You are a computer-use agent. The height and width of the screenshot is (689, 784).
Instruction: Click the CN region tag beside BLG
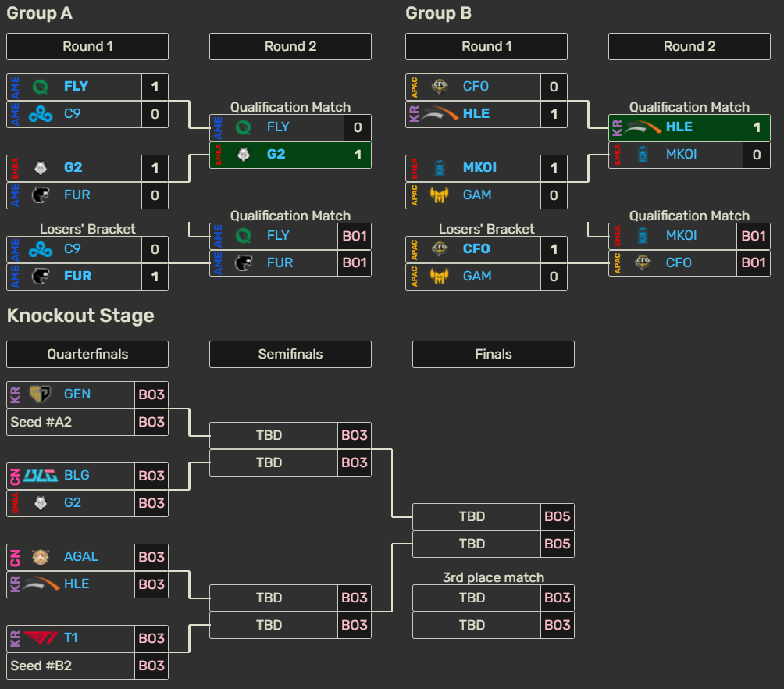coord(15,476)
